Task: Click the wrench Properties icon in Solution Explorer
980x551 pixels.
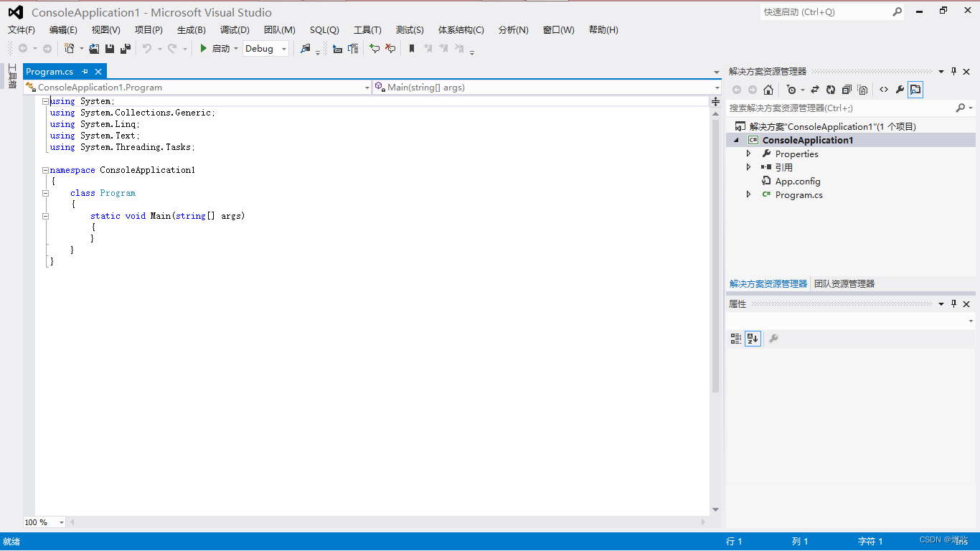Action: tap(900, 90)
